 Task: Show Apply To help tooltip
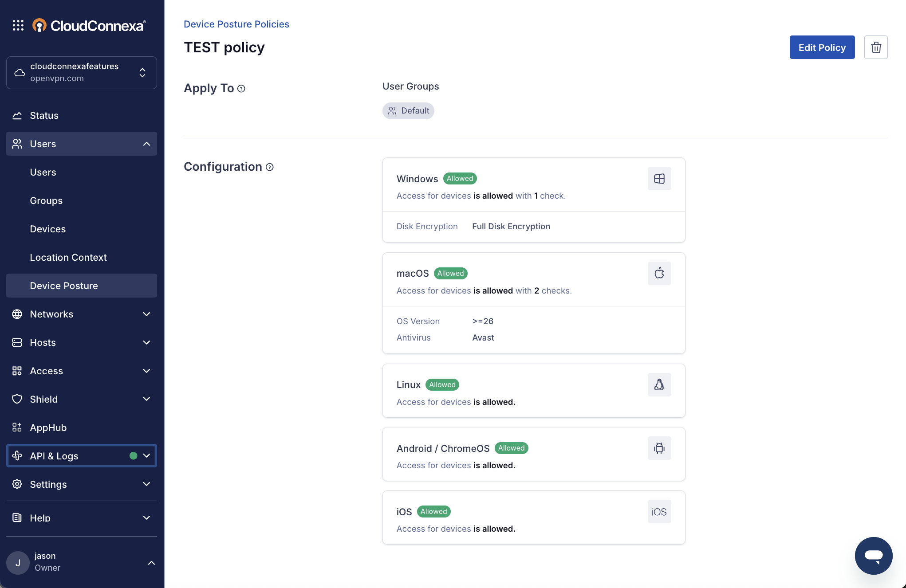[x=241, y=89]
